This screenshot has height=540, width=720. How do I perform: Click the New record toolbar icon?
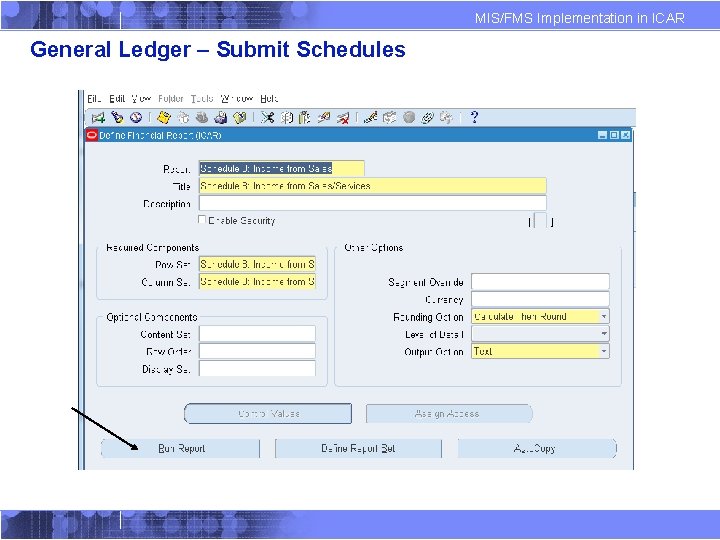click(98, 118)
